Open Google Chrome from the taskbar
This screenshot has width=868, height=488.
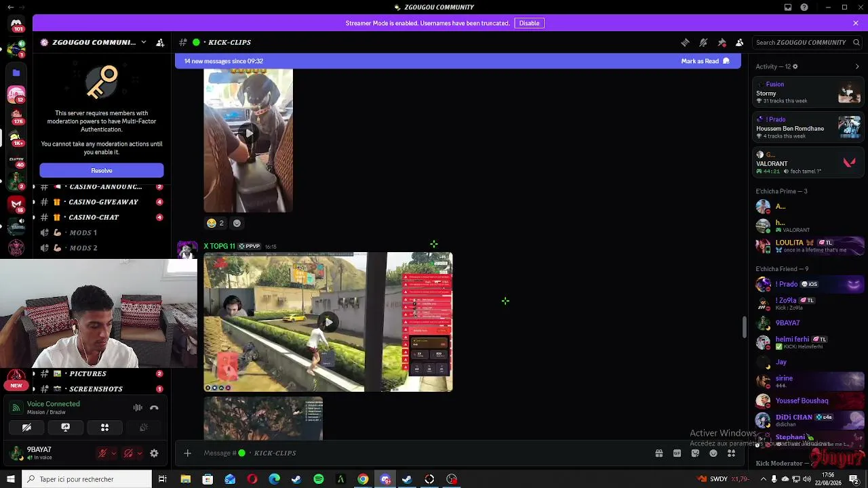[x=363, y=479]
